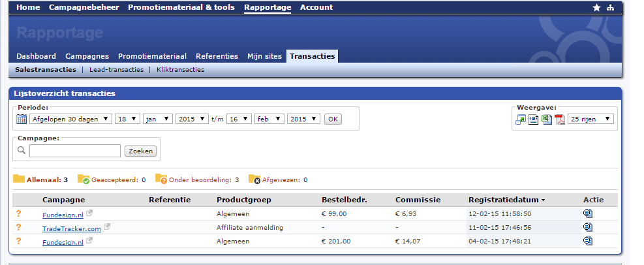Open external link icon next to last Fundesign.nl
The width and height of the screenshot is (644, 265).
pos(89,240)
